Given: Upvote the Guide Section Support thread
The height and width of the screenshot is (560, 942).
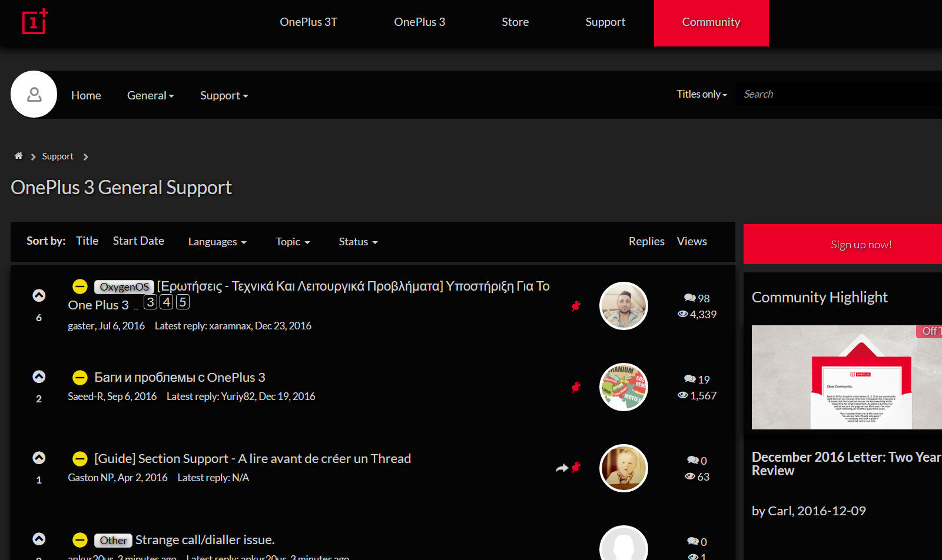Looking at the screenshot, I should 39,458.
